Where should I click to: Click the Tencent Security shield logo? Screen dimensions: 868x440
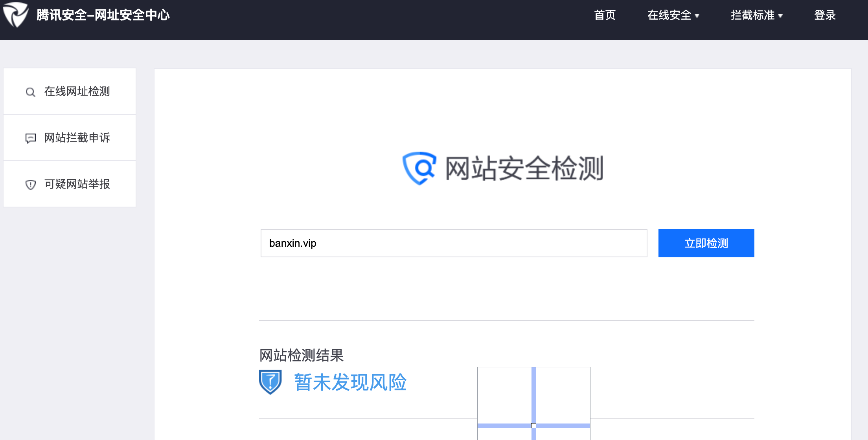click(x=15, y=15)
